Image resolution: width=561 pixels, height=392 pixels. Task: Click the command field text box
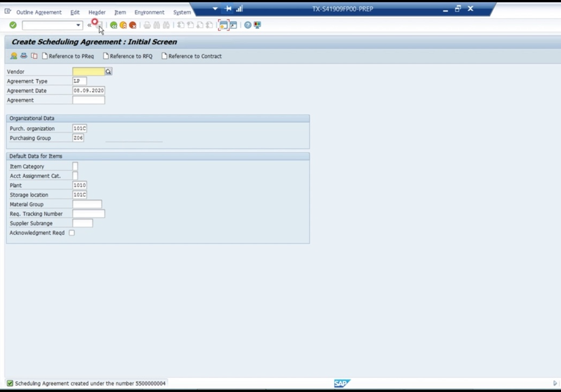click(48, 25)
